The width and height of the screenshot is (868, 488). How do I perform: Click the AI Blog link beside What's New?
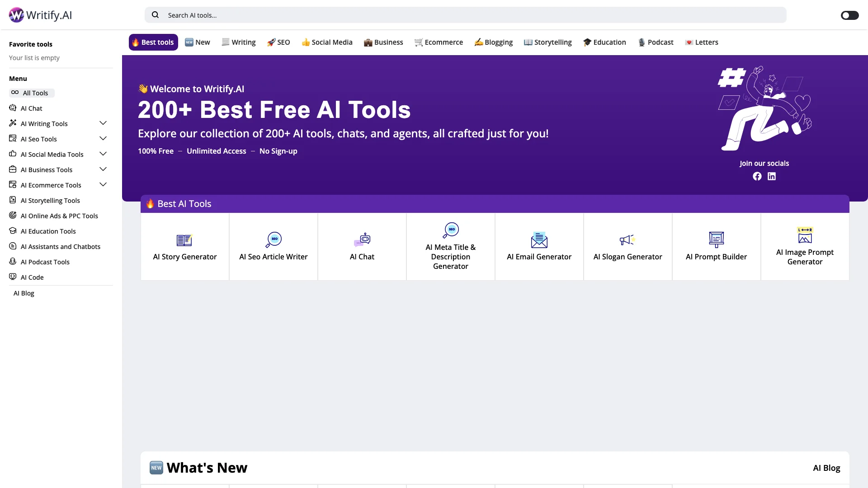click(x=826, y=468)
